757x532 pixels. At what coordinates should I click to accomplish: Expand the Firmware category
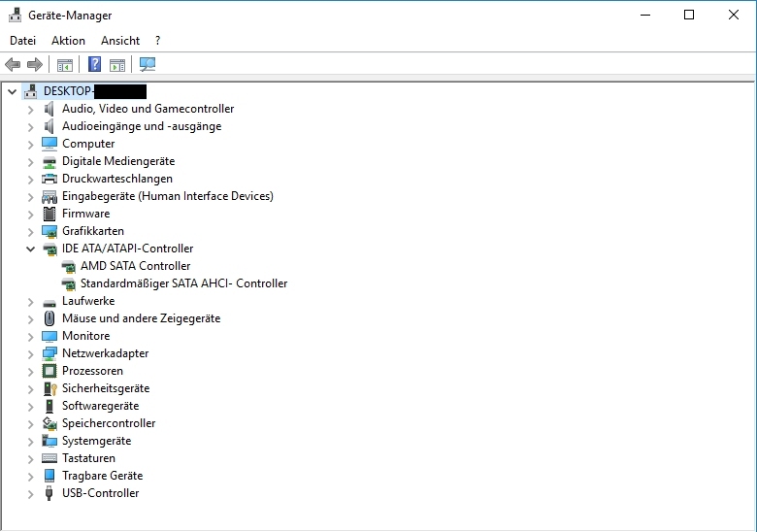[x=30, y=215]
